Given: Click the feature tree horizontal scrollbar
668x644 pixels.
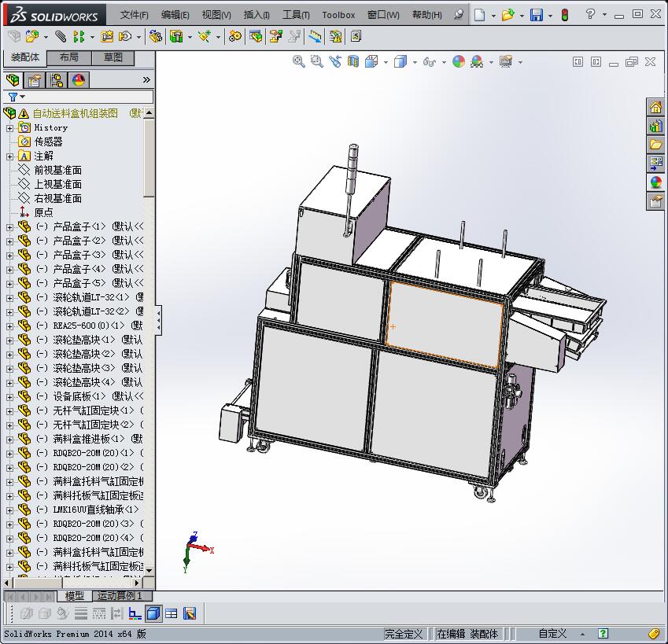Looking at the screenshot, I should point(36,583).
